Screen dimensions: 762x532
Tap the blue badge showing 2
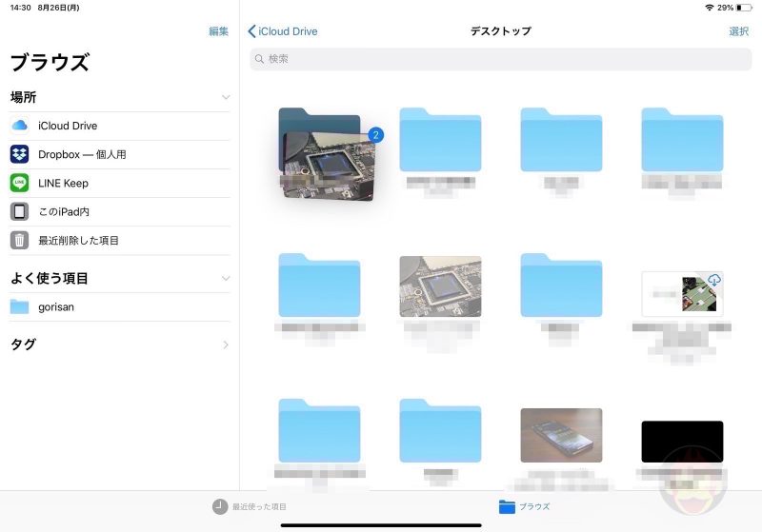point(375,135)
